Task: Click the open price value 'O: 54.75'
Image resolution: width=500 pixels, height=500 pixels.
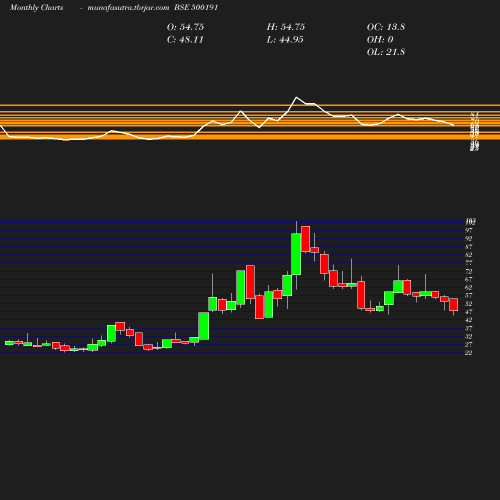Action: [x=185, y=27]
